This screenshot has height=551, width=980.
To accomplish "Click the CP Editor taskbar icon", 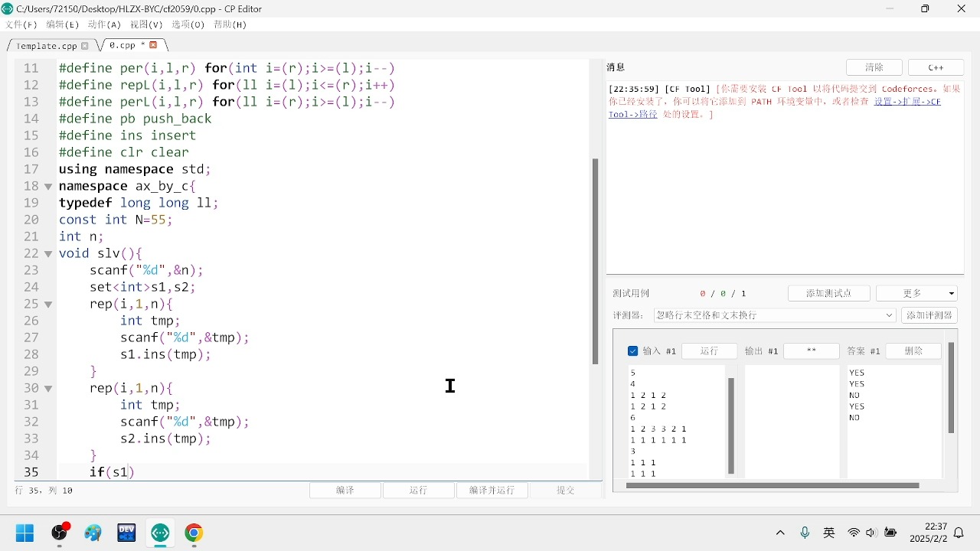I will click(x=160, y=533).
